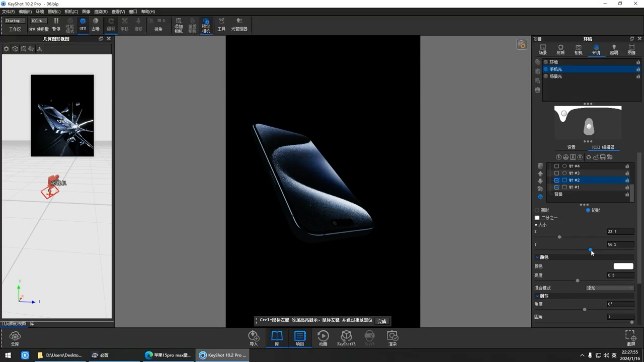Open the white 颜色 color swatch

click(623, 266)
